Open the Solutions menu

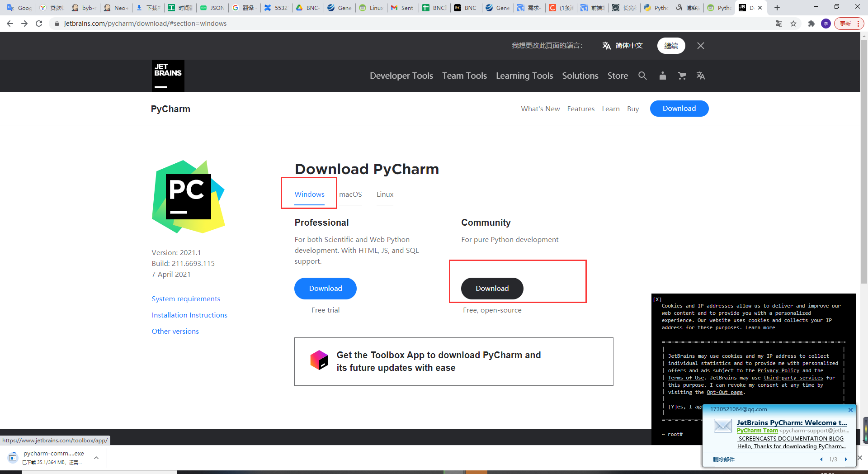[x=580, y=76]
